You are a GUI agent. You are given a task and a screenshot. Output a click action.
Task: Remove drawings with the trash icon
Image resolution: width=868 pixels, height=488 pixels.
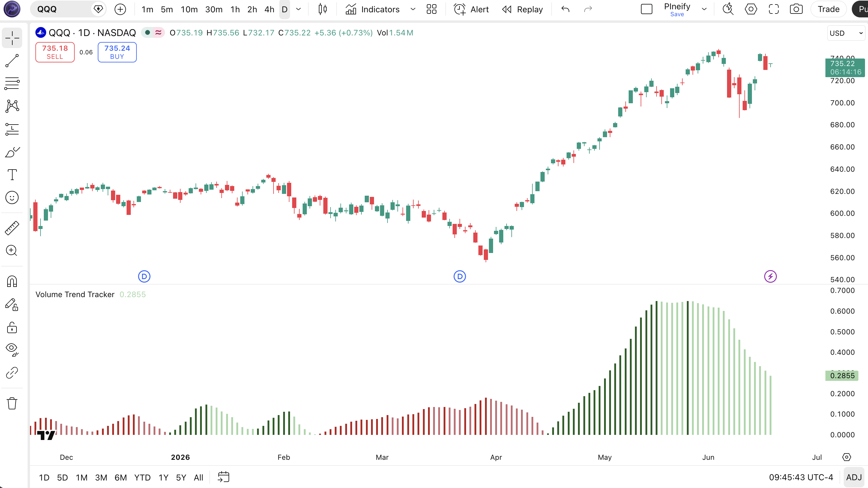12,403
